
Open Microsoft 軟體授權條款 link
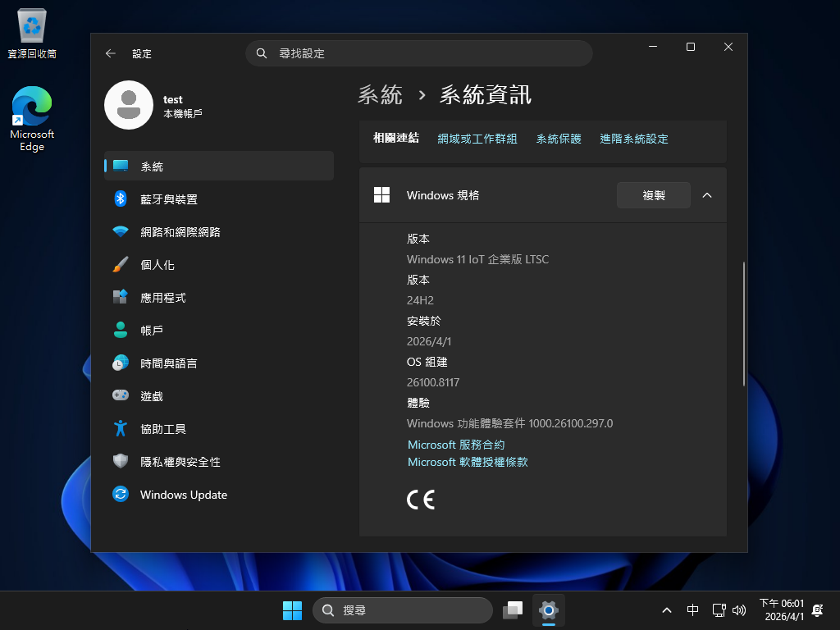468,463
